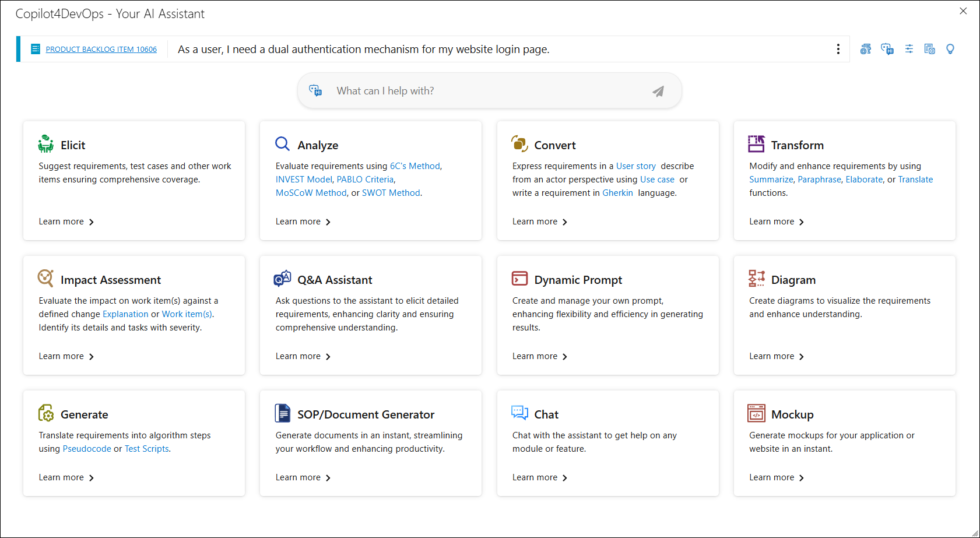Open Learn more on Analyze card

click(303, 221)
